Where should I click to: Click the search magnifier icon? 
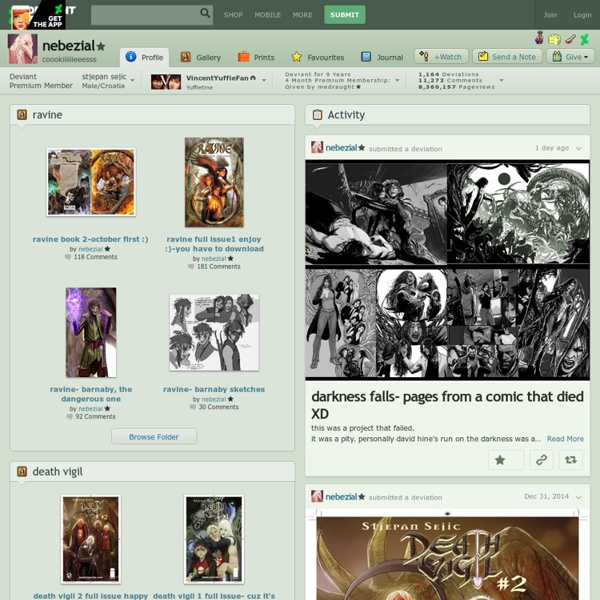(x=205, y=13)
